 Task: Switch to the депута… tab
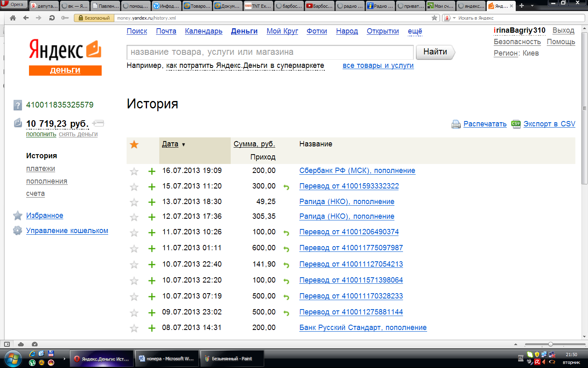point(44,6)
